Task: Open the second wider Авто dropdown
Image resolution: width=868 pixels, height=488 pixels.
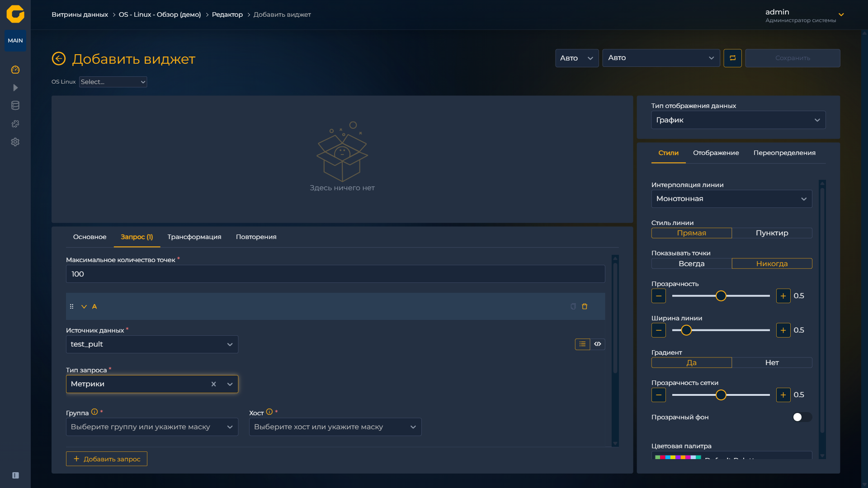Action: click(x=661, y=58)
